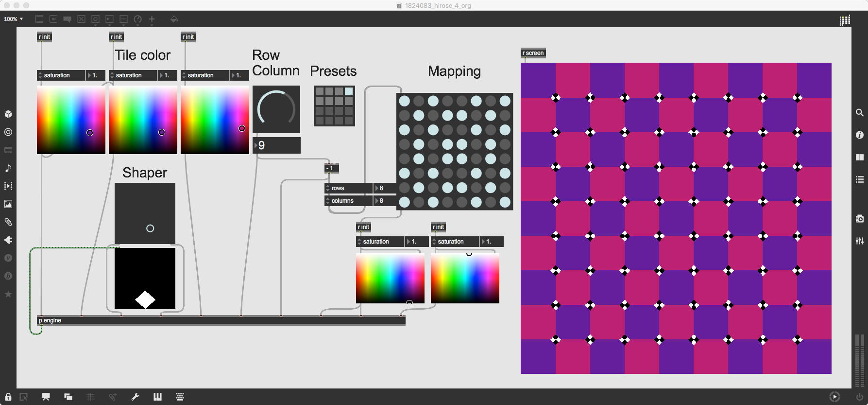Pick a color in the middle Tile color picker
The image size is (868, 405).
coord(143,120)
